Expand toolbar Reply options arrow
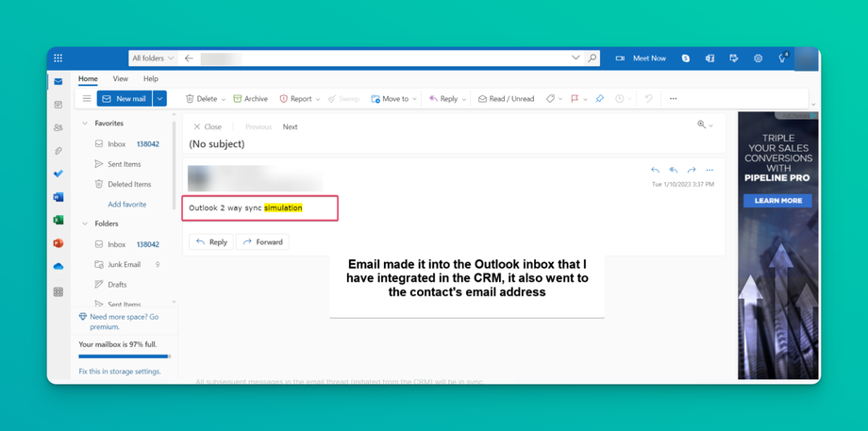The image size is (868, 431). pyautogui.click(x=464, y=99)
